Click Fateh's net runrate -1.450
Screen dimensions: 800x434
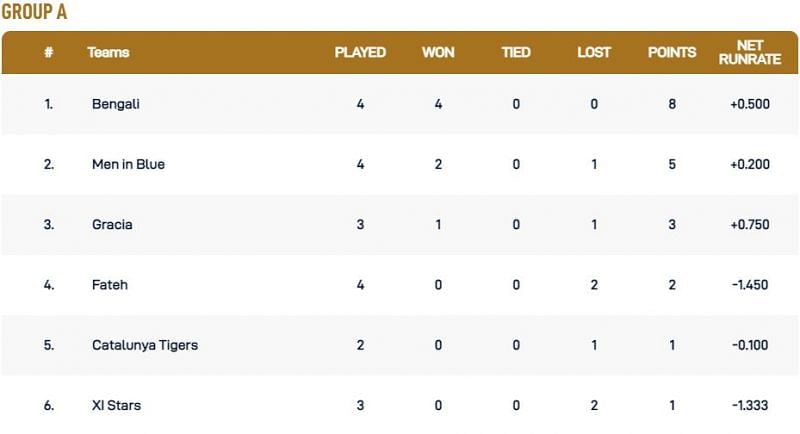749,285
